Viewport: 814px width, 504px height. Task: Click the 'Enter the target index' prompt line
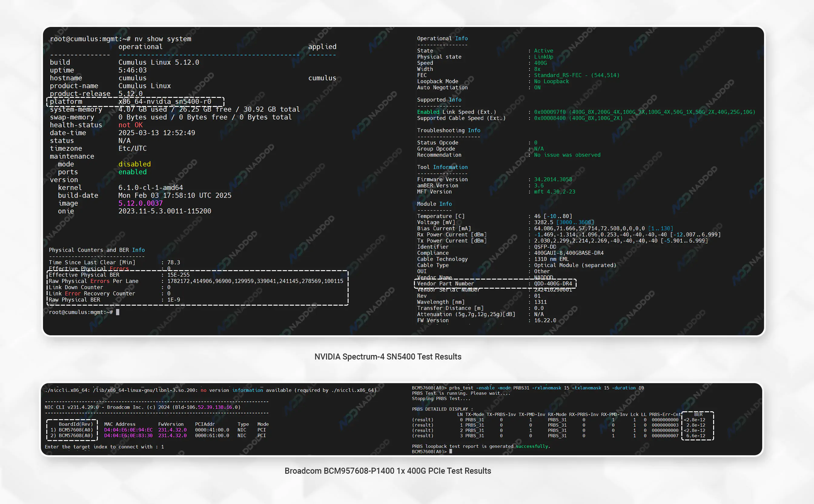[104, 447]
